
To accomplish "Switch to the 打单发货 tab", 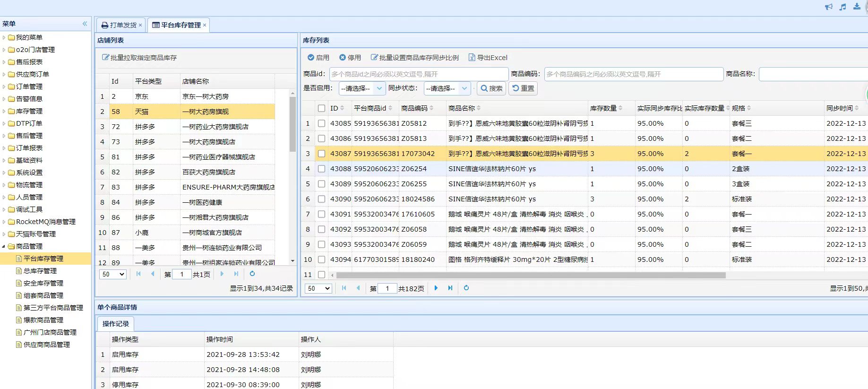I will click(121, 25).
